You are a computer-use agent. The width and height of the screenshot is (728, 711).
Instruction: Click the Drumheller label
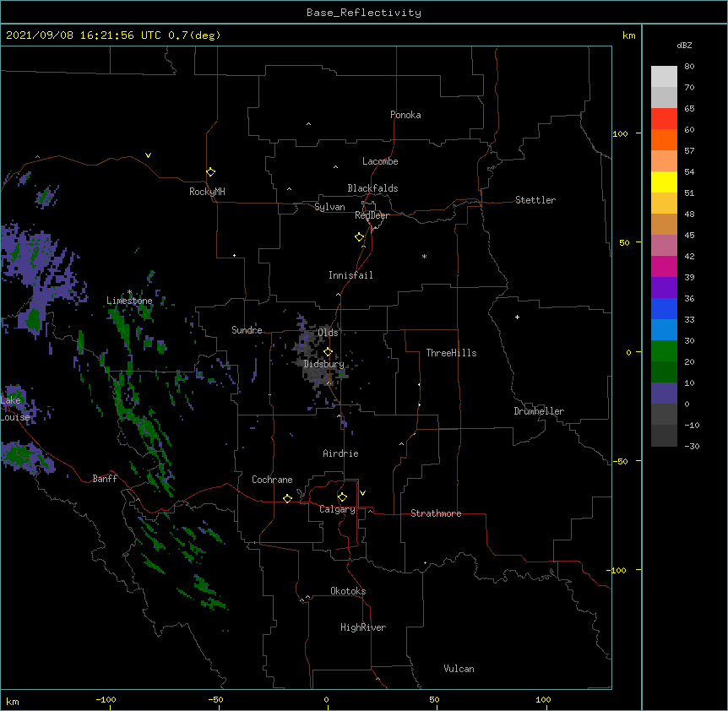pyautogui.click(x=539, y=411)
